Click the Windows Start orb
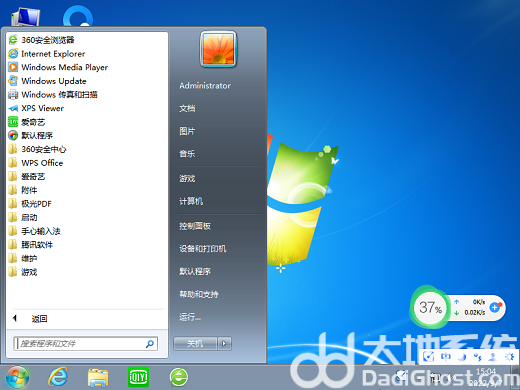 pyautogui.click(x=17, y=377)
